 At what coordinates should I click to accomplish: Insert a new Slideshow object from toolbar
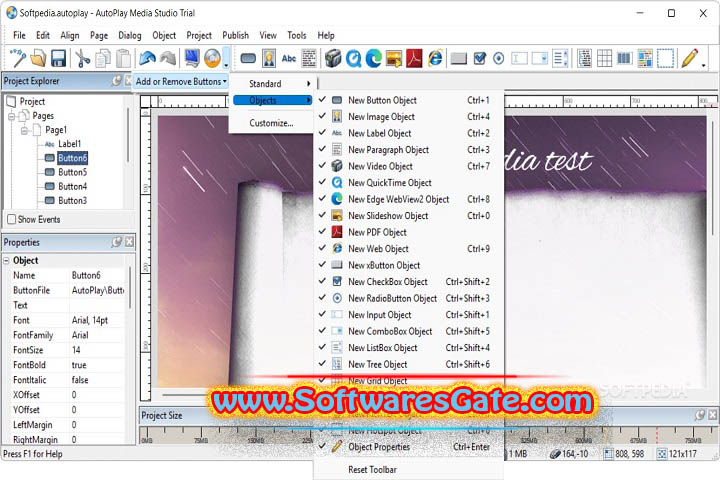394,58
